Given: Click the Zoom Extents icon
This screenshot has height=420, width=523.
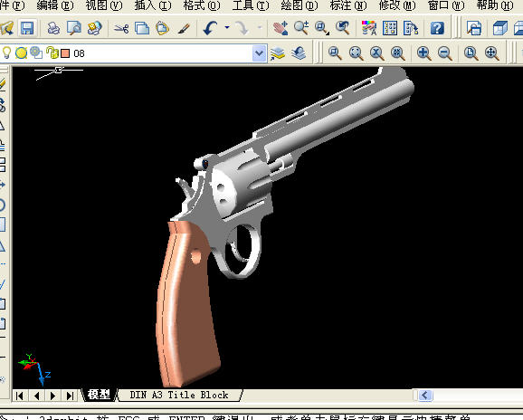Looking at the screenshot, I should click(x=492, y=53).
